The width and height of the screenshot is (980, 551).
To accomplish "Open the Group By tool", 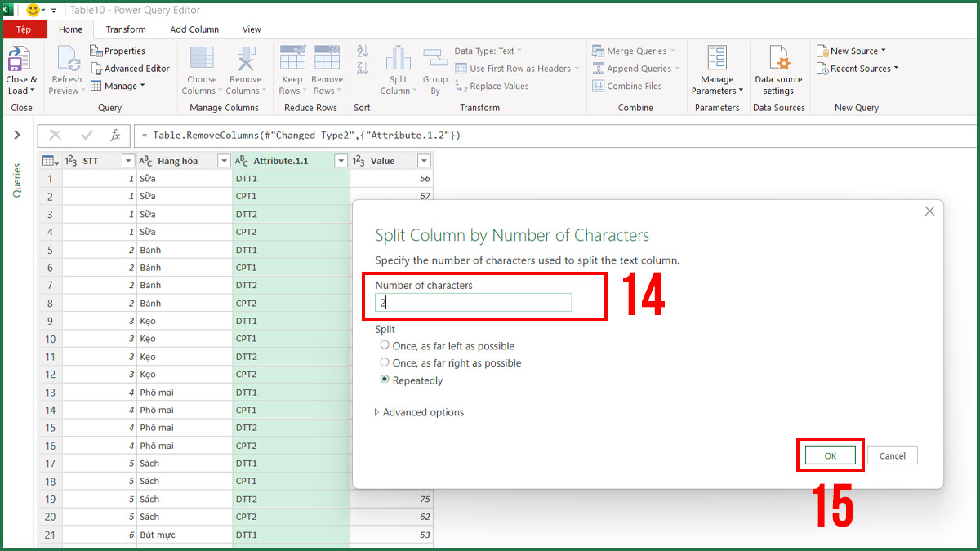I will [435, 69].
